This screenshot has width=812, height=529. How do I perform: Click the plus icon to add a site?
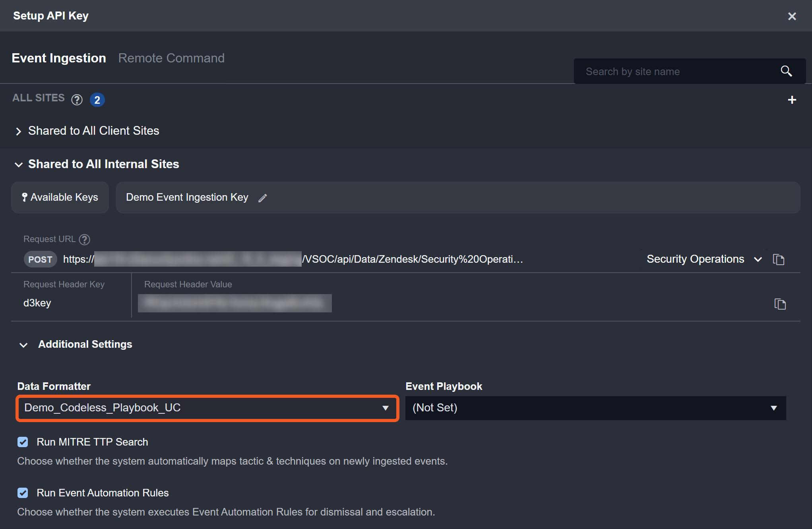pyautogui.click(x=792, y=100)
